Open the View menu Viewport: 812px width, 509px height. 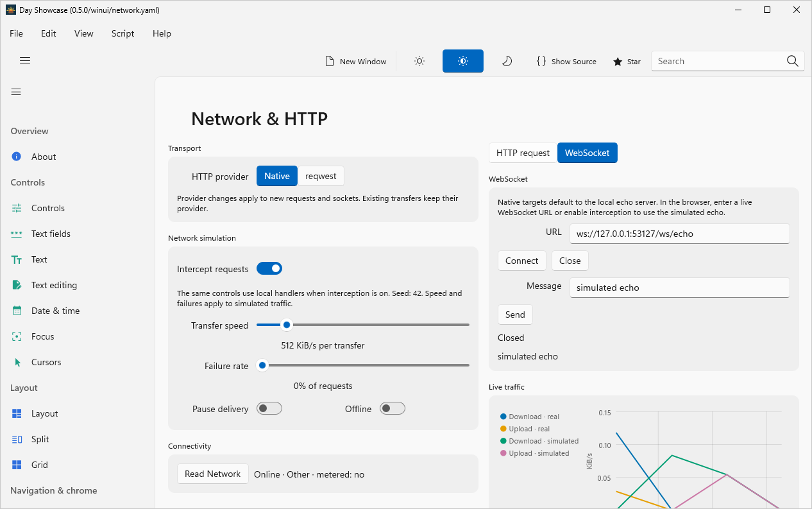pyautogui.click(x=84, y=33)
